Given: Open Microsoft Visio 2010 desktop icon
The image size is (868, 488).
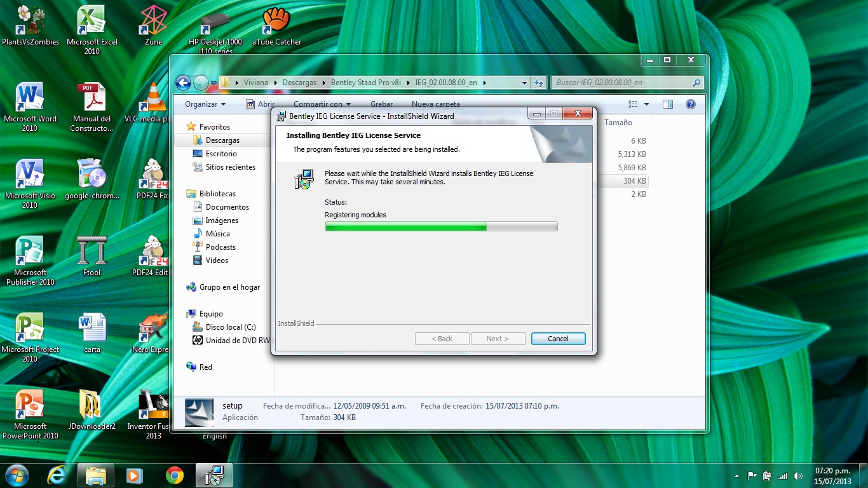Looking at the screenshot, I should click(x=30, y=184).
